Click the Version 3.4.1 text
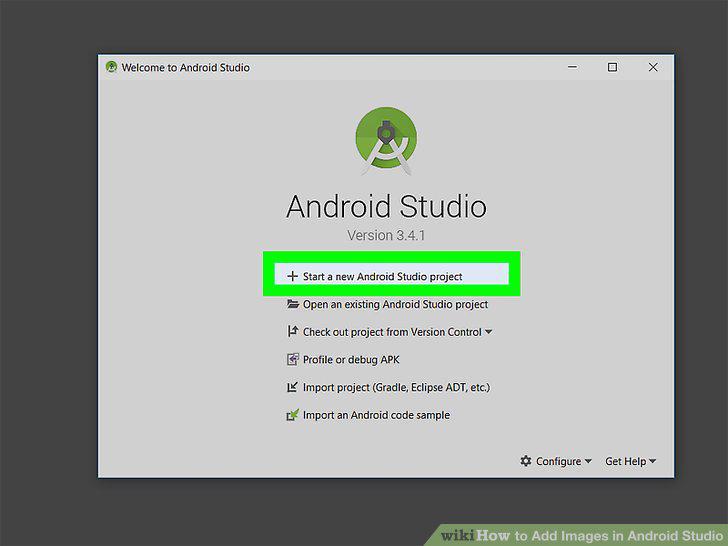This screenshot has height=546, width=728. (386, 235)
